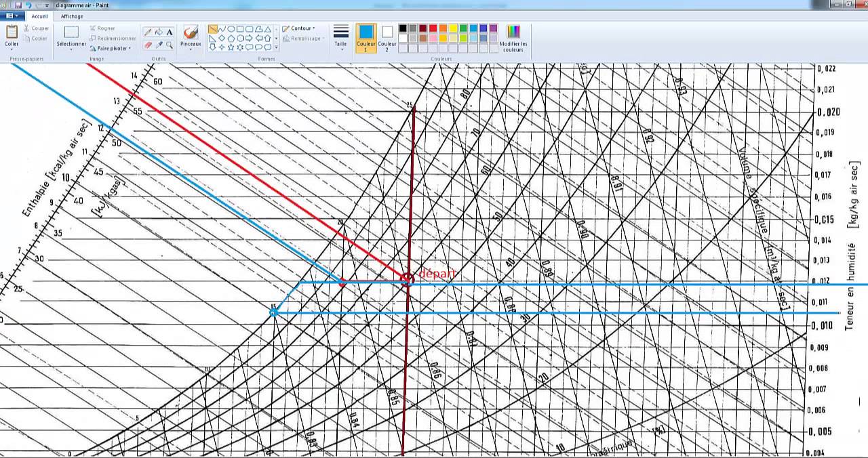Select the Magnifier tool
Image resolution: width=868 pixels, height=458 pixels.
170,45
